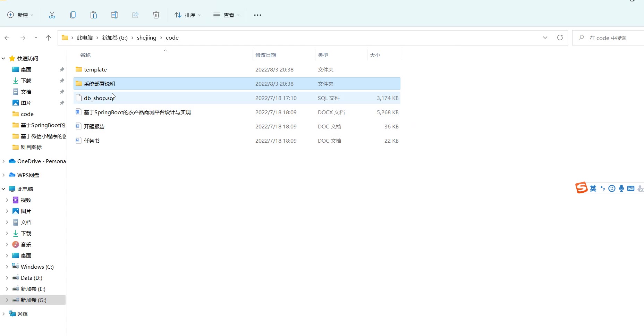Refresh the code folder view
The width and height of the screenshot is (644, 336).
point(560,37)
